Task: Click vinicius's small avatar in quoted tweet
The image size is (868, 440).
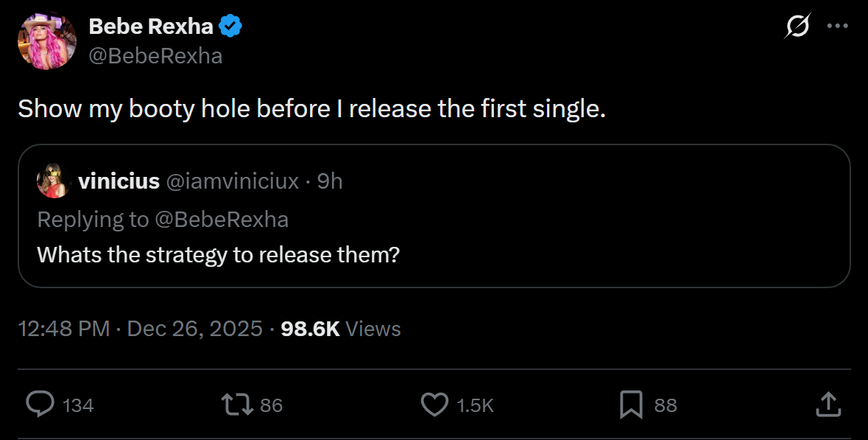Action: (x=52, y=181)
